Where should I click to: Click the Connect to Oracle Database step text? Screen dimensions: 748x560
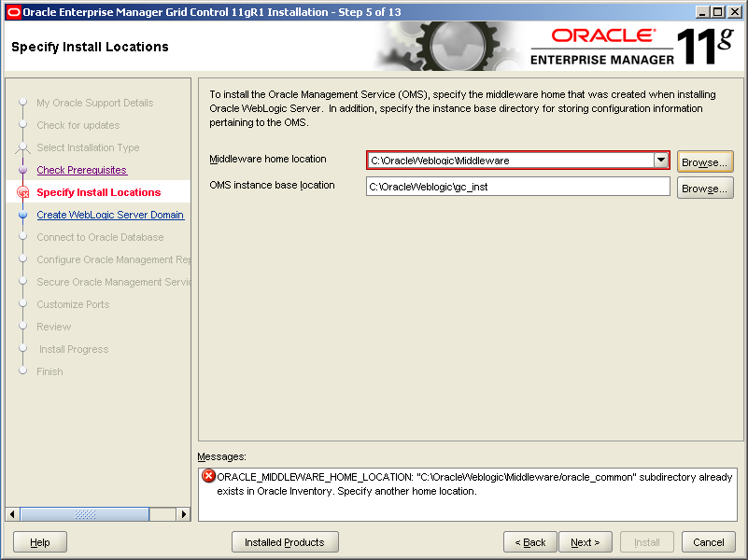(100, 237)
